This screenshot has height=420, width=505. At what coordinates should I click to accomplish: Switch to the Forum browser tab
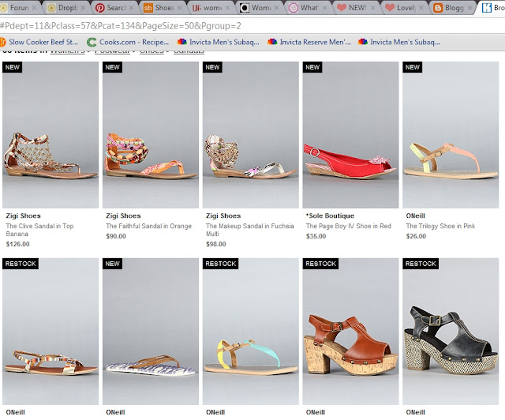click(x=19, y=7)
